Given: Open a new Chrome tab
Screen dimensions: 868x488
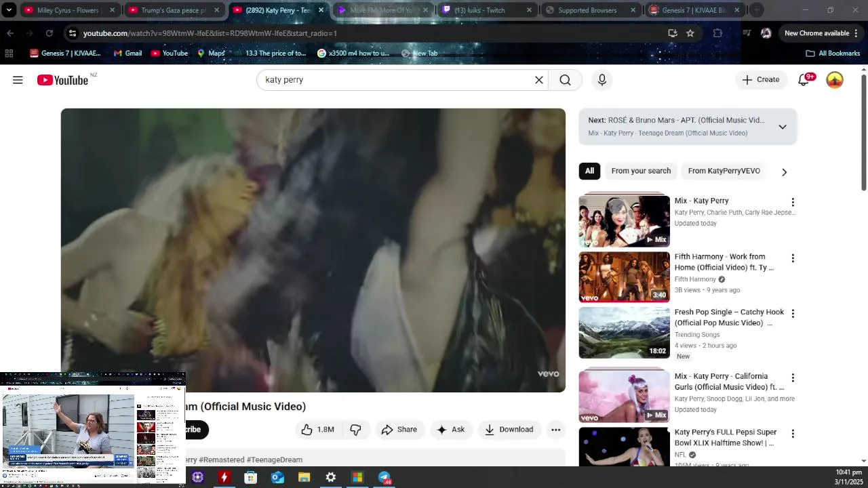Looking at the screenshot, I should tap(757, 10).
